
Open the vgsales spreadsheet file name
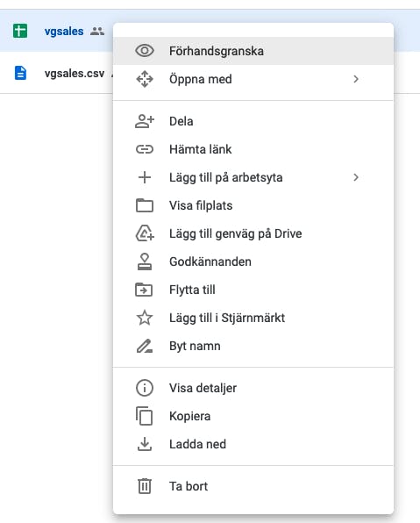pos(64,32)
